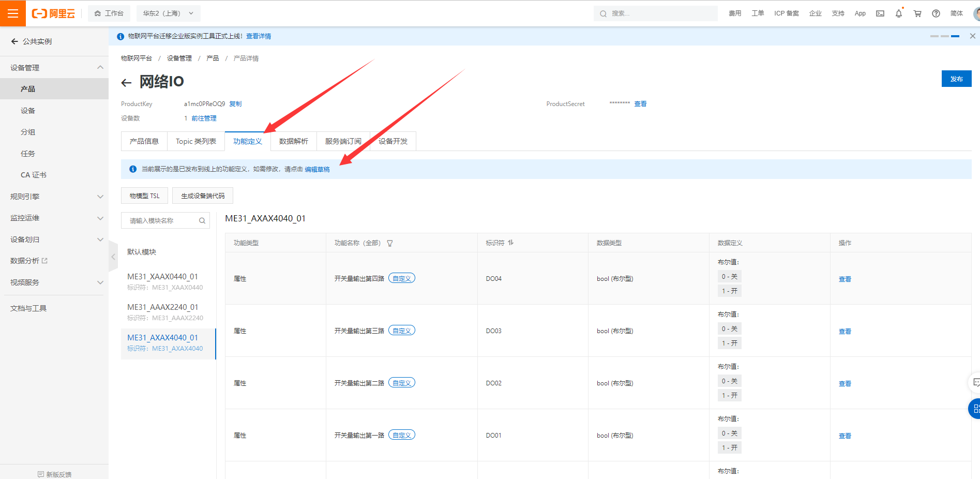This screenshot has width=980, height=479.
Task: Click the Alibaba Cloud logo
Action: coord(53,13)
